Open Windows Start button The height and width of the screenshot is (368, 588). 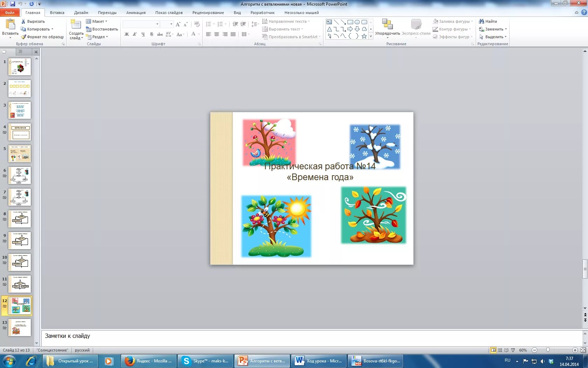pos(9,361)
